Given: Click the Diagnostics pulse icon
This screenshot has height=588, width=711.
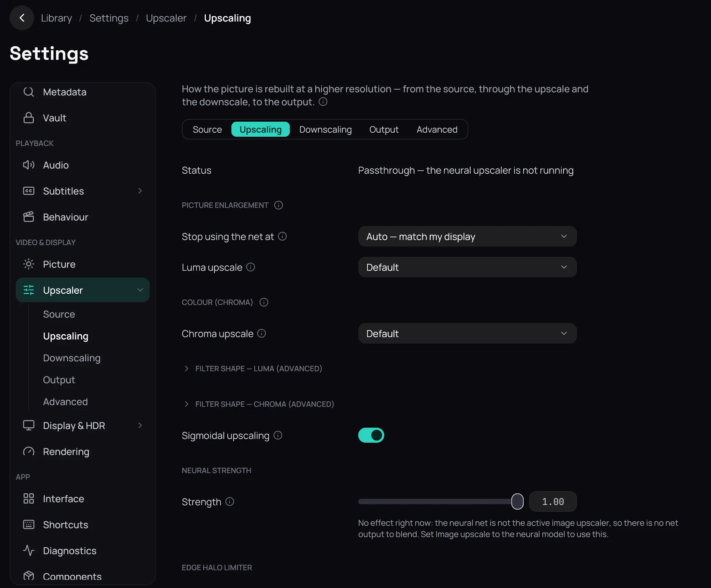Looking at the screenshot, I should click(x=29, y=551).
